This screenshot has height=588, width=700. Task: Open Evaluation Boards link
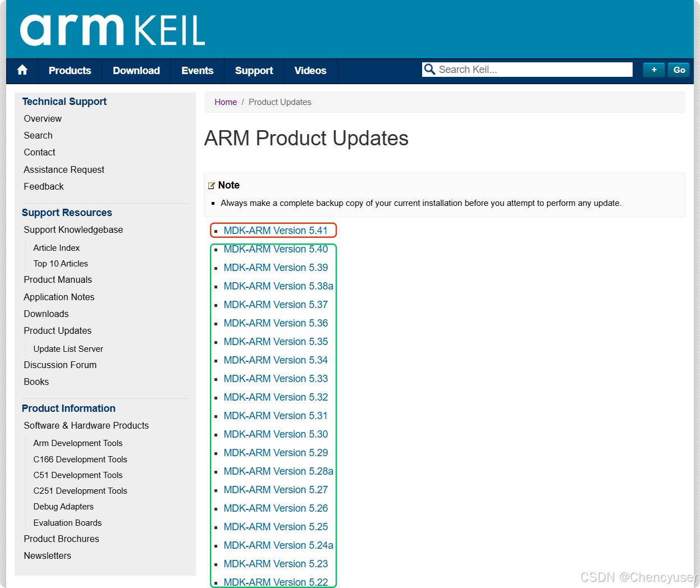67,523
